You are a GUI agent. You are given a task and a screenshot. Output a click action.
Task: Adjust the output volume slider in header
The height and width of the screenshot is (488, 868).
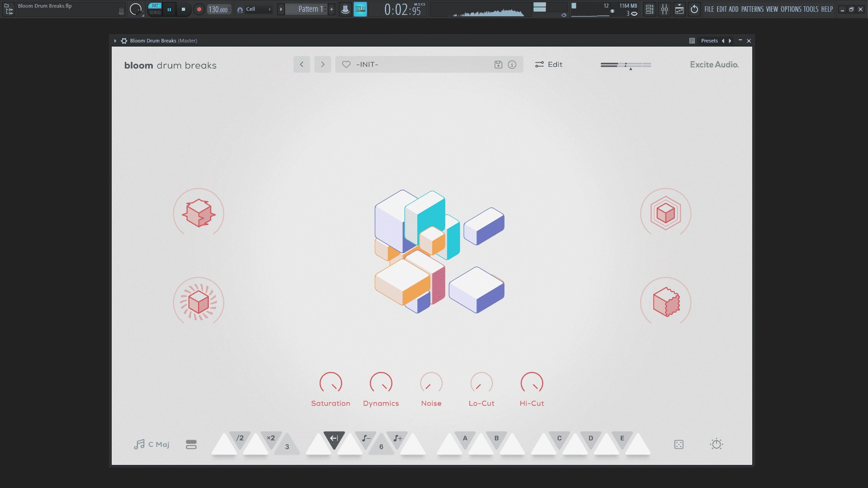pyautogui.click(x=626, y=65)
